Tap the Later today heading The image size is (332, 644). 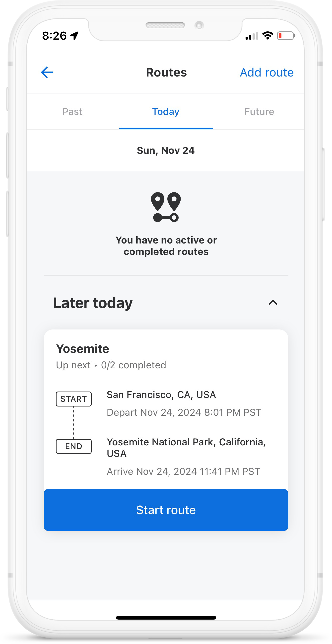click(93, 303)
